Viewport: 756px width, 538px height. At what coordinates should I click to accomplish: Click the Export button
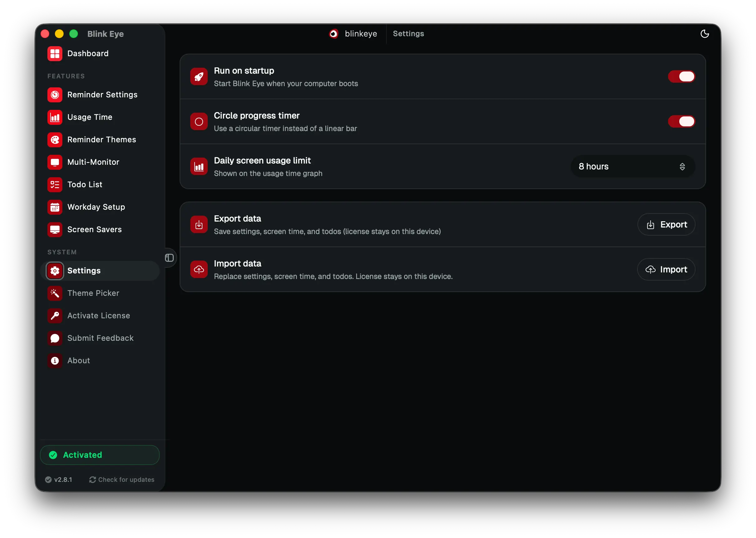[666, 225]
